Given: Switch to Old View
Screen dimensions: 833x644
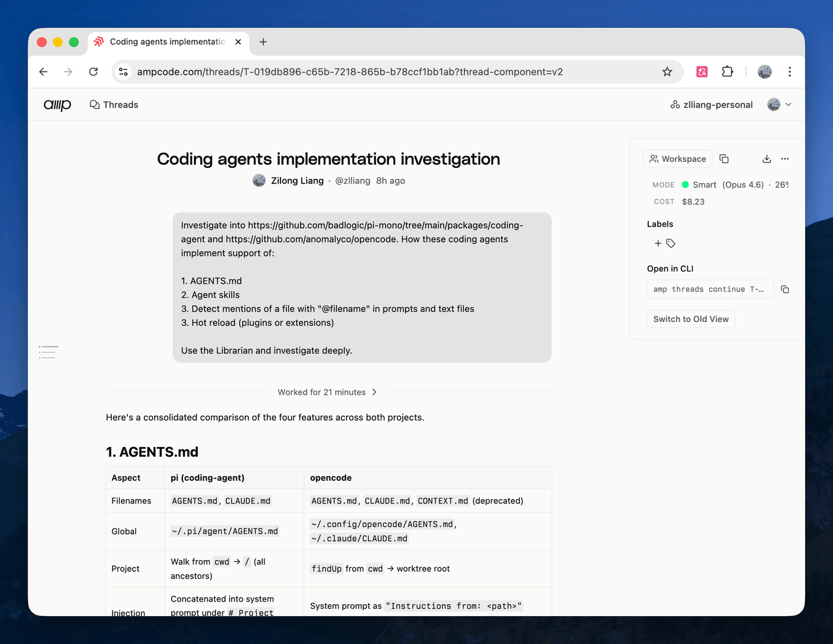Looking at the screenshot, I should point(691,319).
